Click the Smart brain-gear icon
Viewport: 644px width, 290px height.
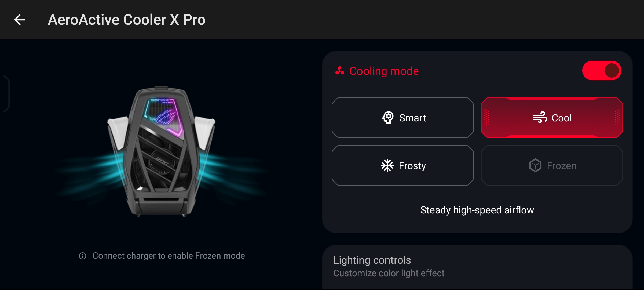tap(388, 118)
